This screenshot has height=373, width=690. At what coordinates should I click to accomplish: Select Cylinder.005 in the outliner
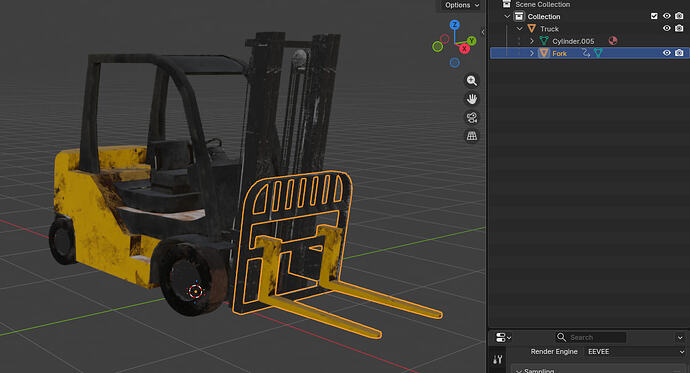click(x=573, y=41)
